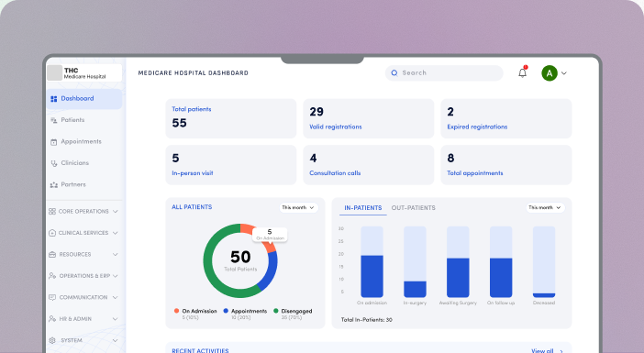644x353 pixels.
Task: Open the Partners menu item
Action: (x=84, y=185)
